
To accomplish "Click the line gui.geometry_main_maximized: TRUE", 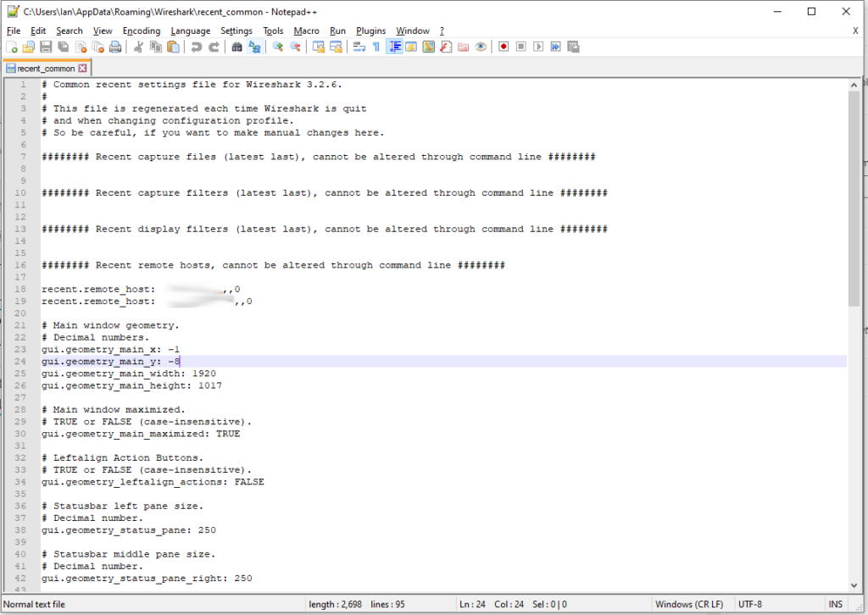I will (x=141, y=435).
